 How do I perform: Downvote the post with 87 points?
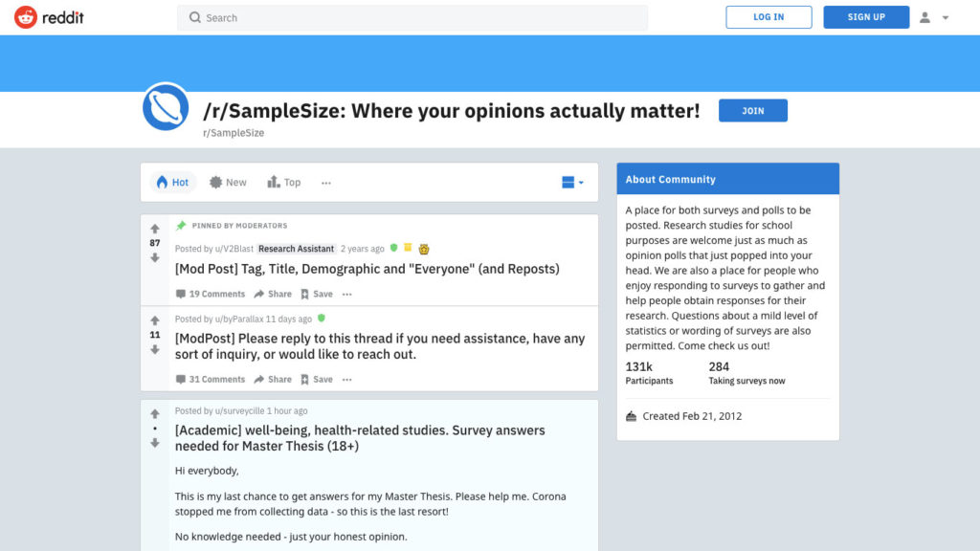point(155,257)
